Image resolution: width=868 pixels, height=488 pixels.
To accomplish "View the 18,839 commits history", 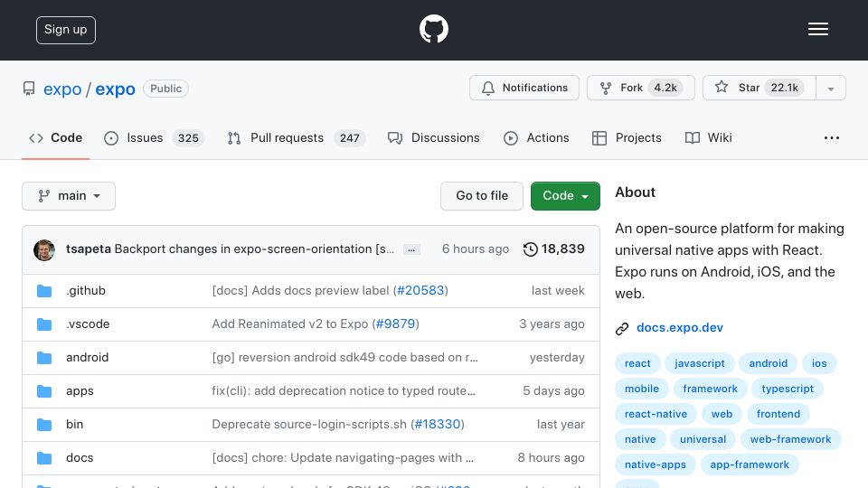I will 553,249.
